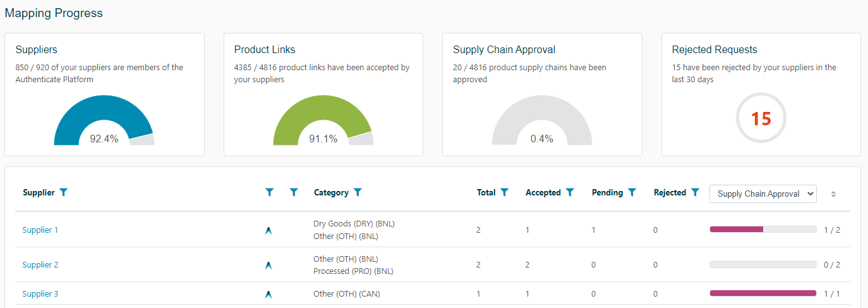Click the filter icon beside Category header
The width and height of the screenshot is (868, 308).
coord(358,193)
